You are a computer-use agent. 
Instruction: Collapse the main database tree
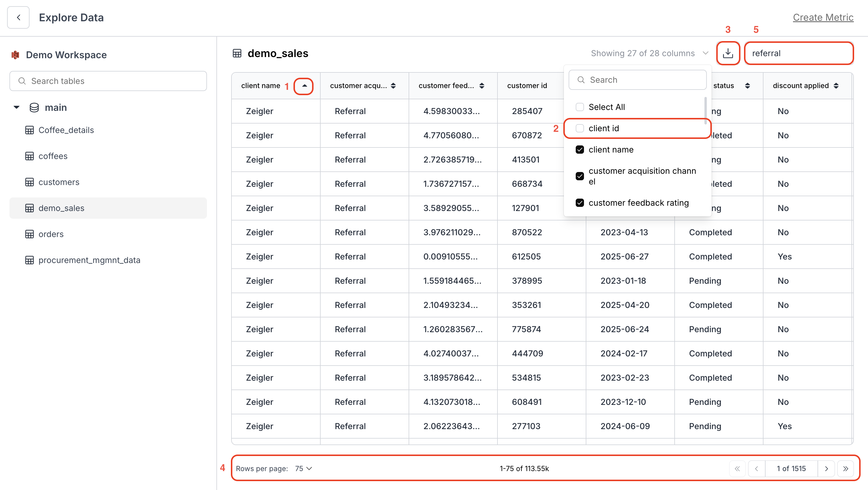pyautogui.click(x=17, y=108)
